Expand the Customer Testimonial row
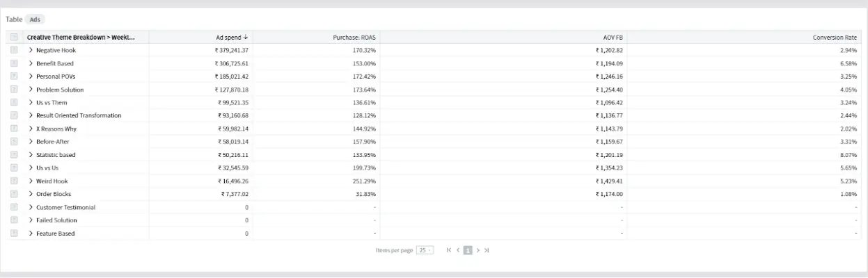This screenshot has height=278, width=868. point(31,207)
